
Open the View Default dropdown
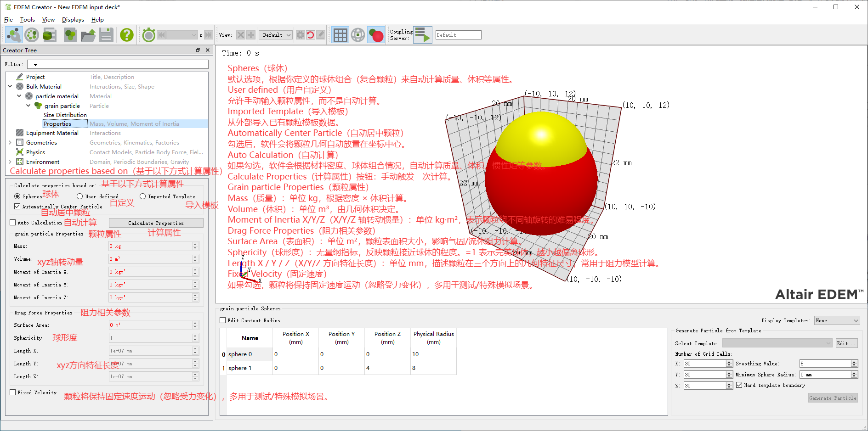coord(276,35)
